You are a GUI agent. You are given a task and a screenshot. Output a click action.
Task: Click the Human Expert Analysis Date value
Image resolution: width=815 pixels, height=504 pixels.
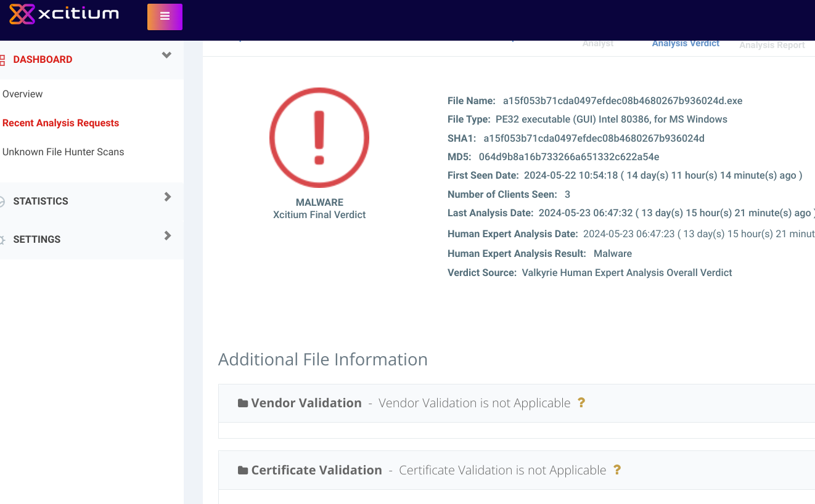point(699,234)
